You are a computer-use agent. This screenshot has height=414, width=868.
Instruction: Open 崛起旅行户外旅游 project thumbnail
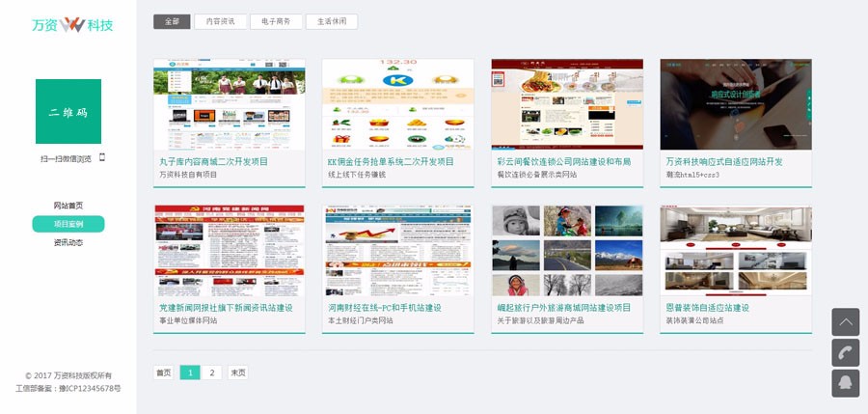567,251
